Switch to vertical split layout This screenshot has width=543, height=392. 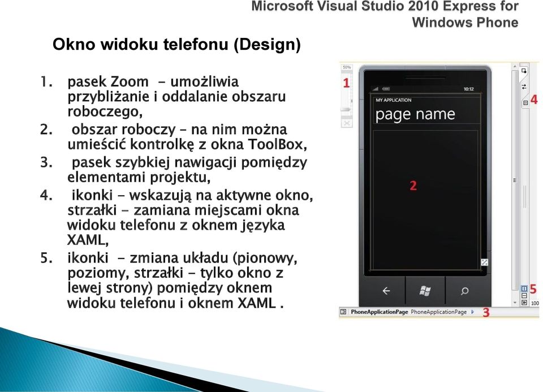[524, 288]
